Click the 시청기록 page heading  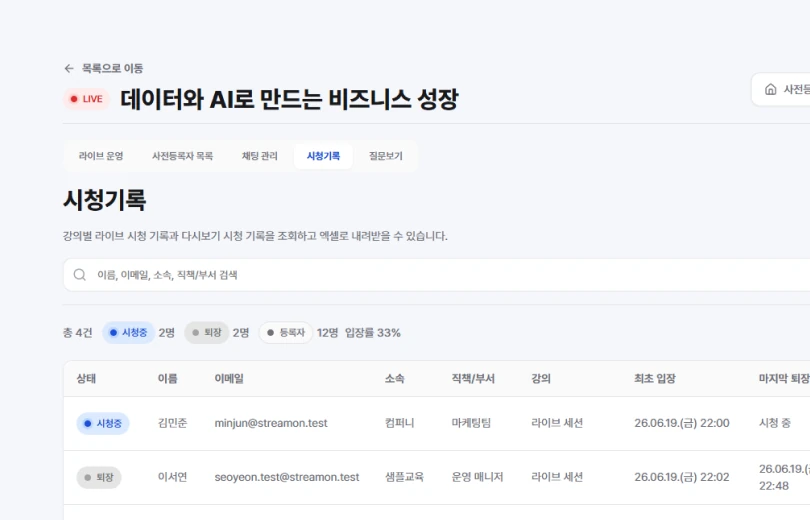tap(105, 200)
